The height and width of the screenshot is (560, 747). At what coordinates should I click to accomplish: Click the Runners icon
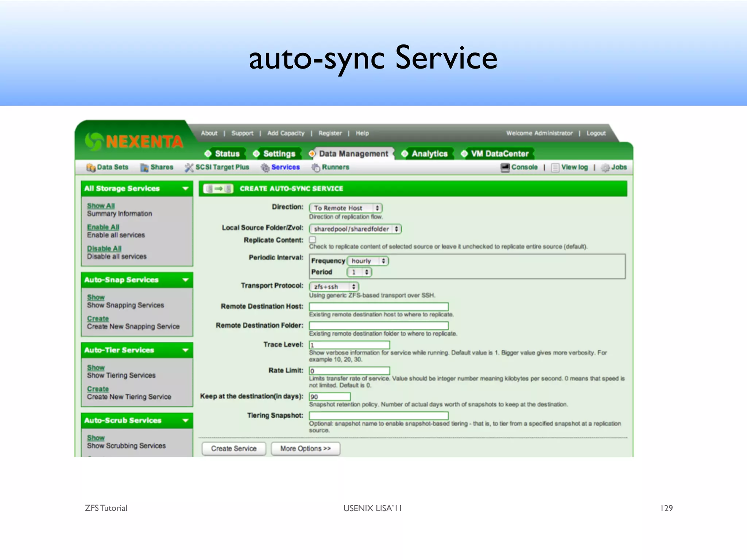tap(316, 167)
